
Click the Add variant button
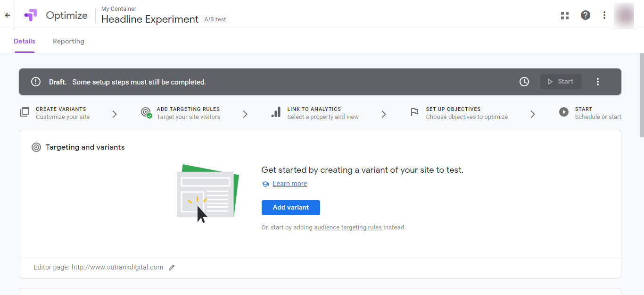coord(290,208)
